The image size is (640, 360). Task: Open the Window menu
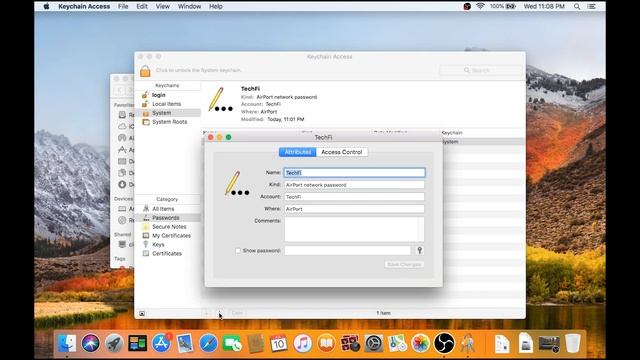[189, 6]
